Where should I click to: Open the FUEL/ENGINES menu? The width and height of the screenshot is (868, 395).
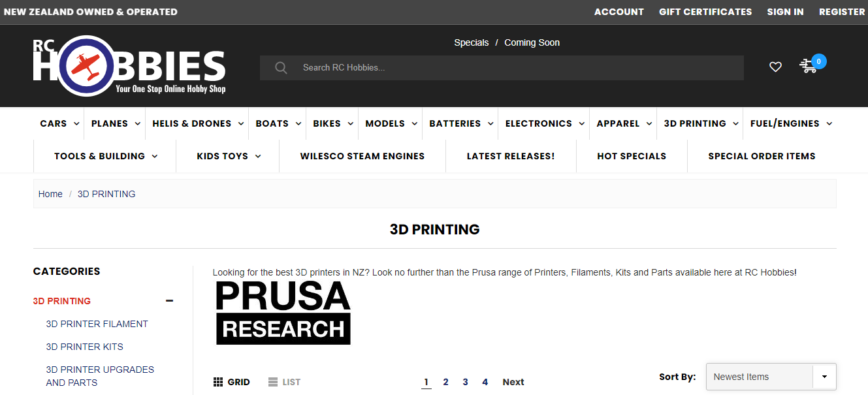(785, 123)
